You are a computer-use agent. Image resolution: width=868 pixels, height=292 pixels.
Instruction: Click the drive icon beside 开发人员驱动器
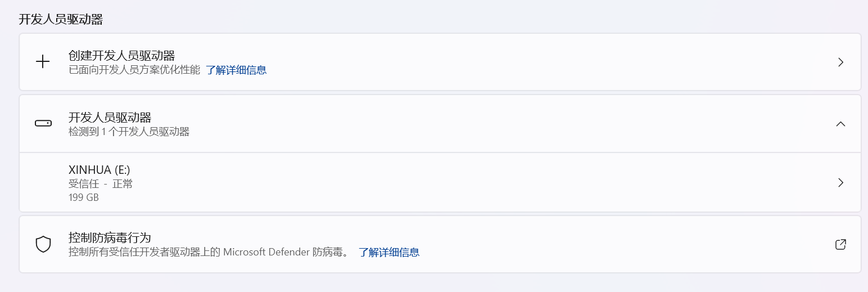click(x=43, y=123)
